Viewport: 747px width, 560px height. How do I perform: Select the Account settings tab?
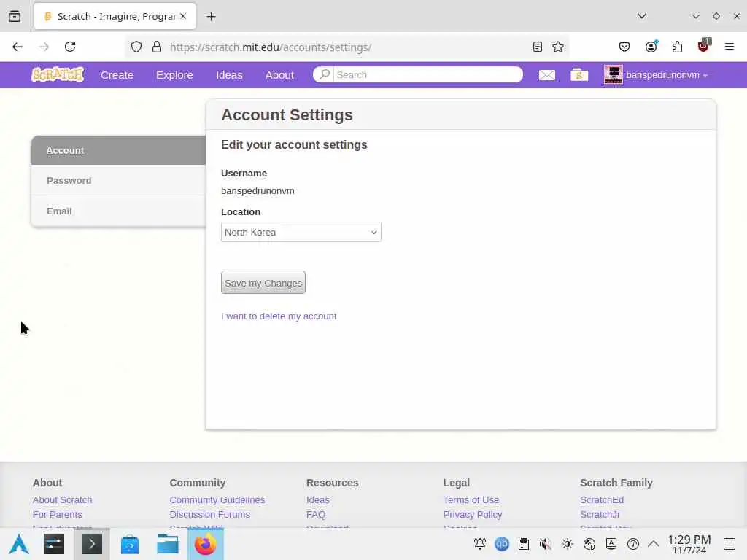119,150
